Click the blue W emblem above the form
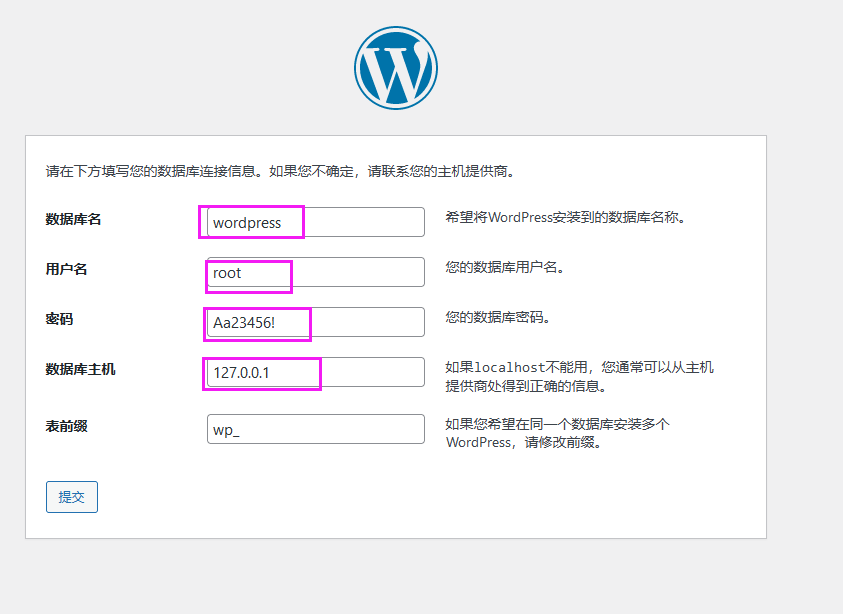The image size is (843, 614). point(395,66)
